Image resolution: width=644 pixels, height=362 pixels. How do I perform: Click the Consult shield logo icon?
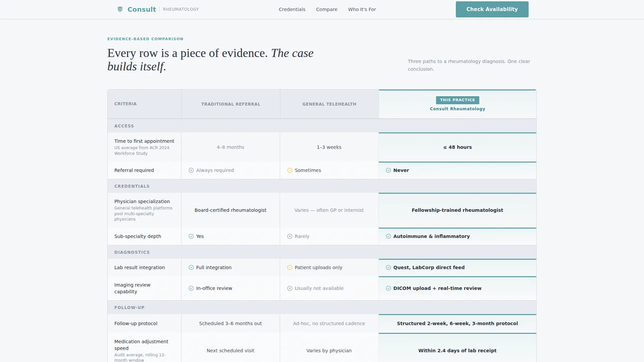[x=120, y=9]
